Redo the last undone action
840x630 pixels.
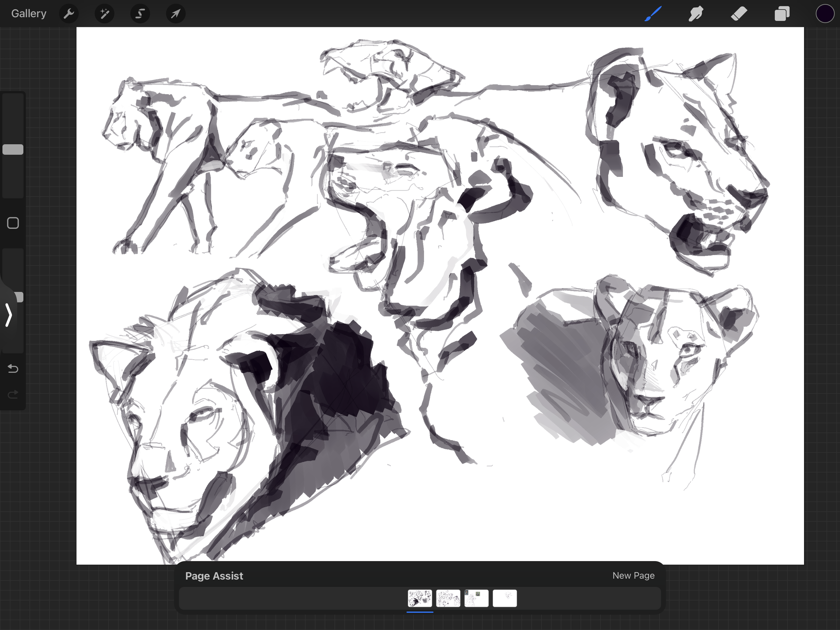13,394
